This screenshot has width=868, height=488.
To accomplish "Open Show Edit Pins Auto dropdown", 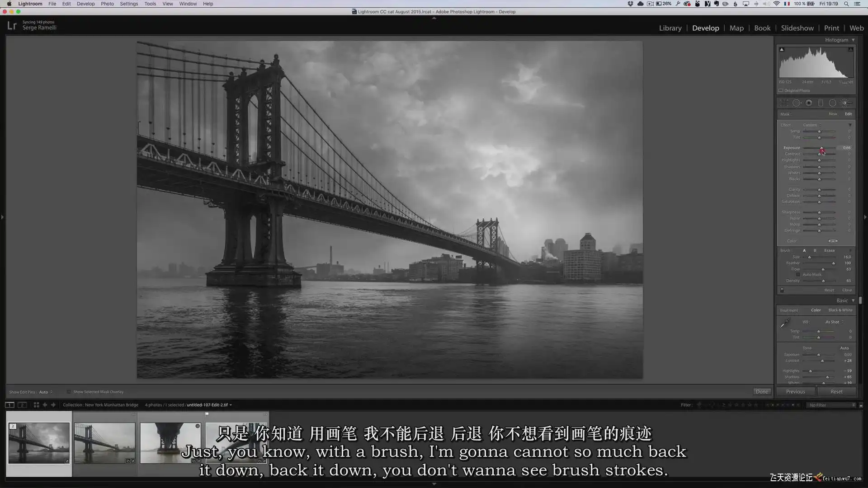I will point(46,392).
